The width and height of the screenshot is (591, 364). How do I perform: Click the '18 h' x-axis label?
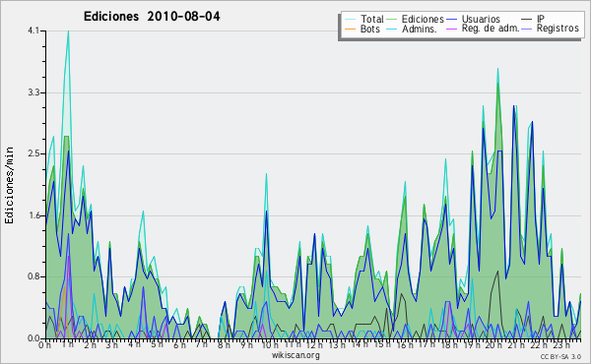449,344
